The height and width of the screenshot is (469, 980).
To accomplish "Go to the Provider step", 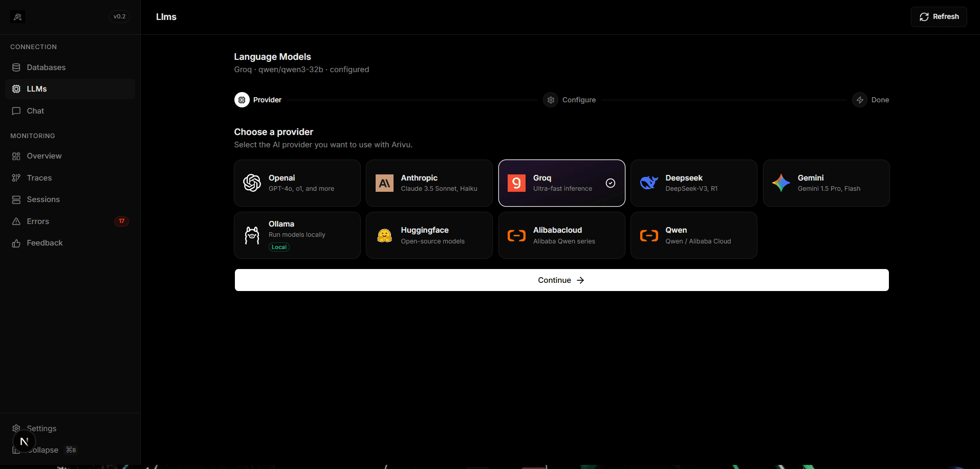I will 258,100.
